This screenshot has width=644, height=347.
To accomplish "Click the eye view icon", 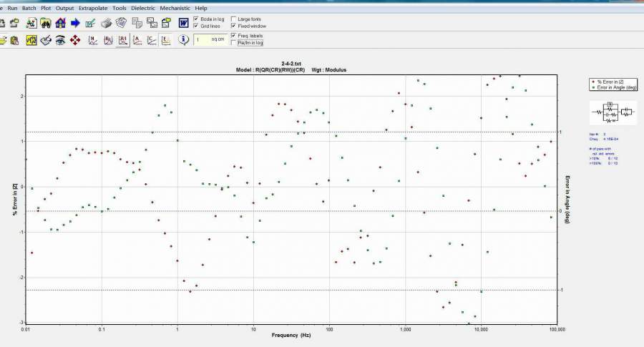I will click(60, 40).
